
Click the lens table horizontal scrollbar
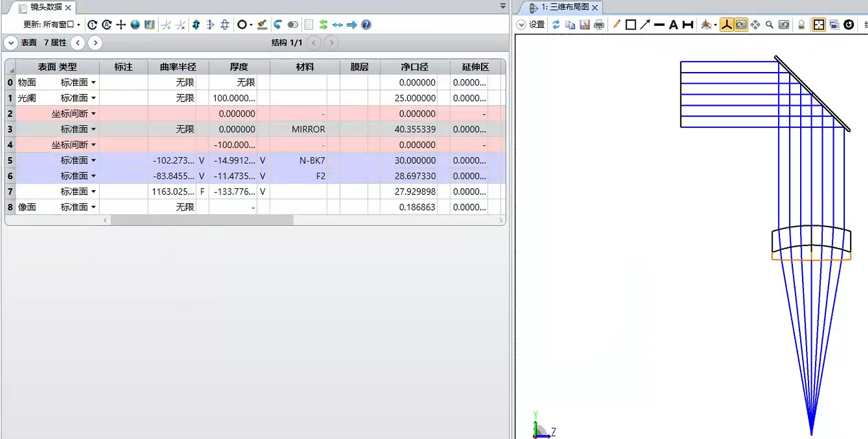(x=202, y=220)
